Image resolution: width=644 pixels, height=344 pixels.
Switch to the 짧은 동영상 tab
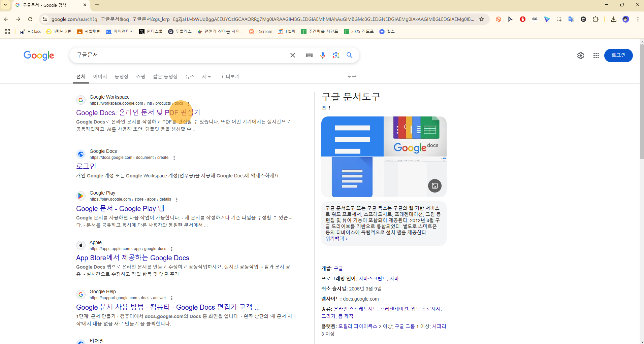click(x=165, y=76)
